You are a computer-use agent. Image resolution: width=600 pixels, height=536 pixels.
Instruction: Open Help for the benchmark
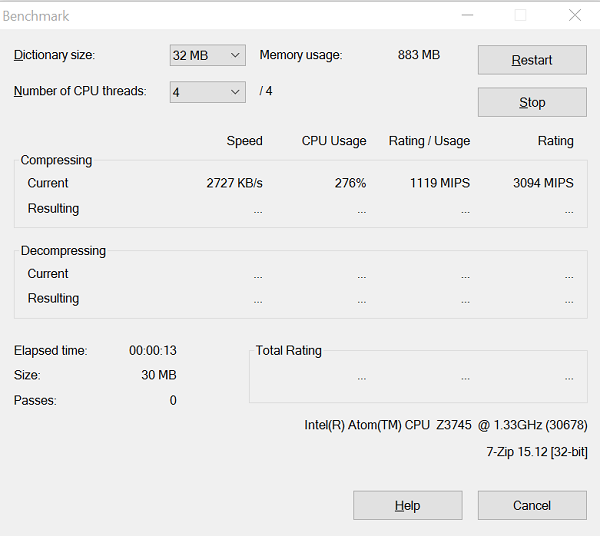pos(407,505)
